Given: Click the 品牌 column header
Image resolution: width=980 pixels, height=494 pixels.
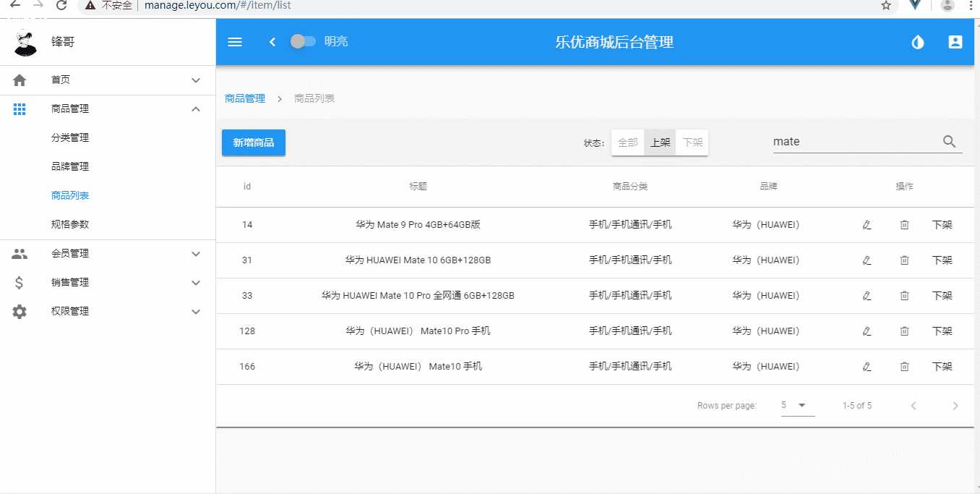Looking at the screenshot, I should point(768,187).
